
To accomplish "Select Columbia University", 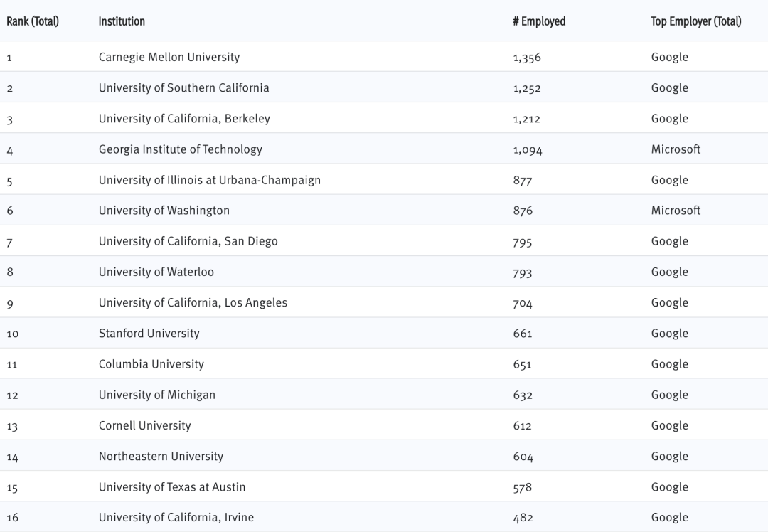I will tap(151, 364).
